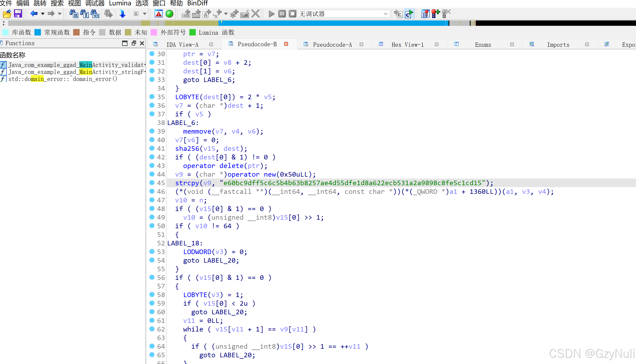This screenshot has height=364, width=636.
Task: Click the sha256 function call link
Action: coord(187,148)
